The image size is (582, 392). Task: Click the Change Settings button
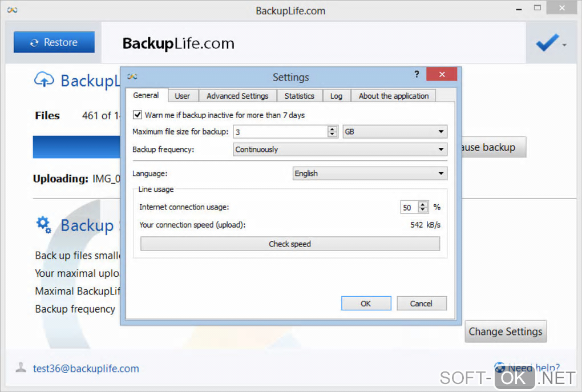coord(506,332)
